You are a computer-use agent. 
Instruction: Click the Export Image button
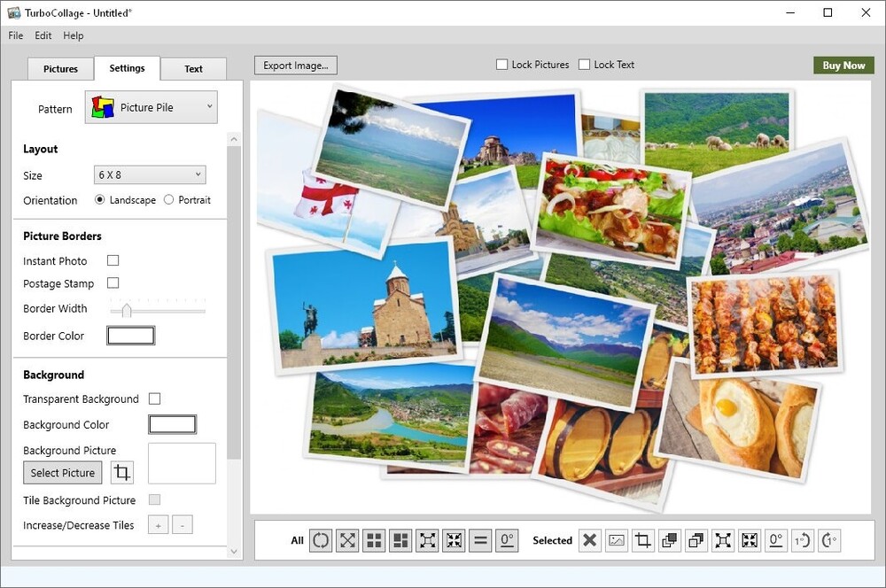[296, 66]
